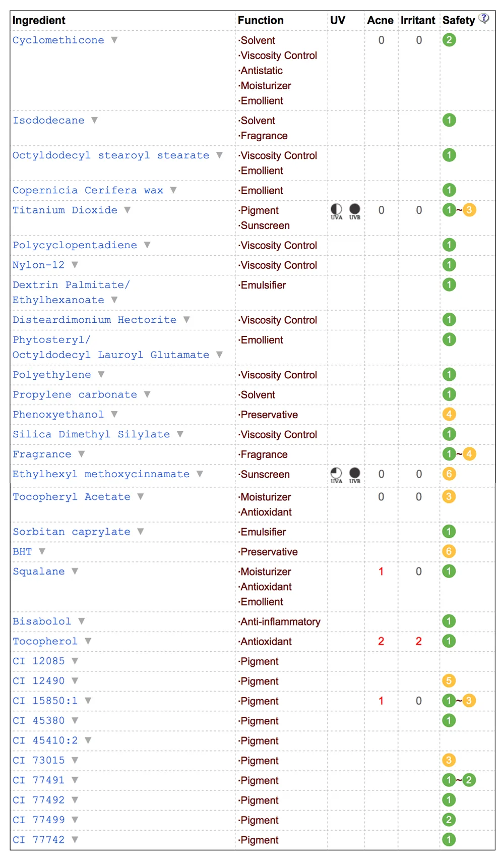Click CI 12490 safety rating 5 badge
The height and width of the screenshot is (858, 504).
[449, 680]
